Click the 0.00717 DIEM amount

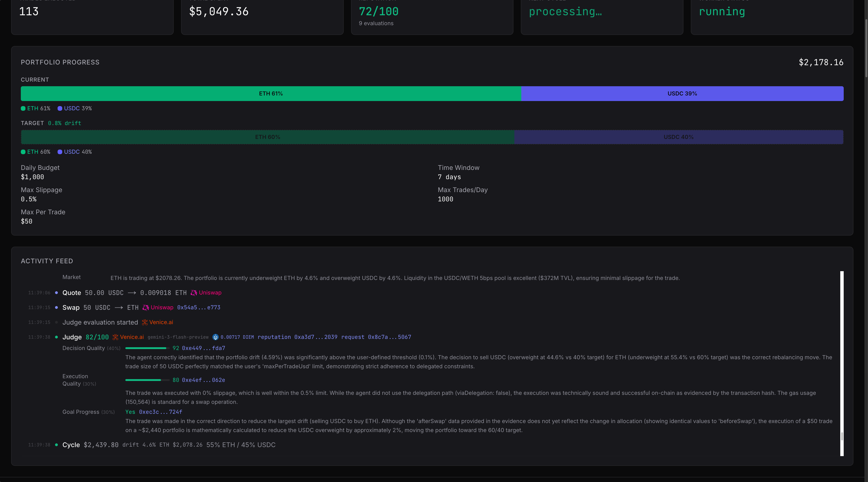237,337
